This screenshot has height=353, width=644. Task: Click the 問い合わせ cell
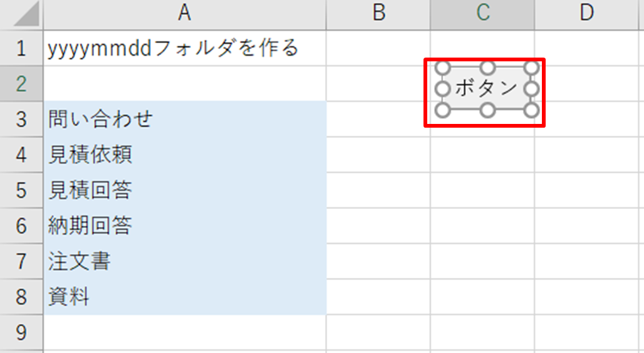point(184,119)
